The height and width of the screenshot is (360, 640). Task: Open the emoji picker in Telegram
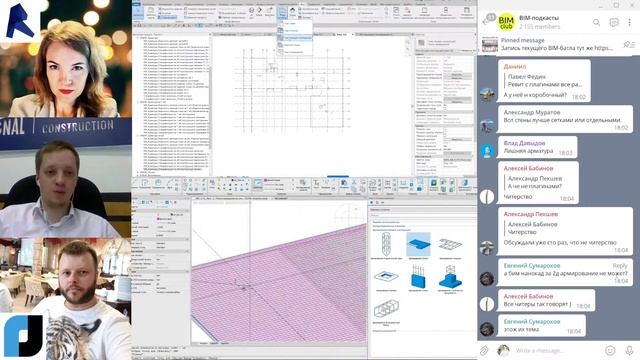(x=610, y=350)
